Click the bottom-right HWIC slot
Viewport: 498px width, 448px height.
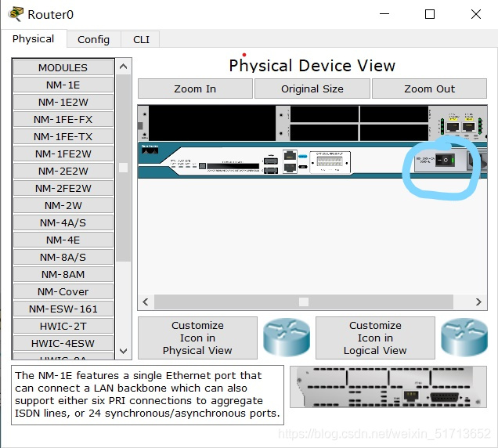coord(394,132)
